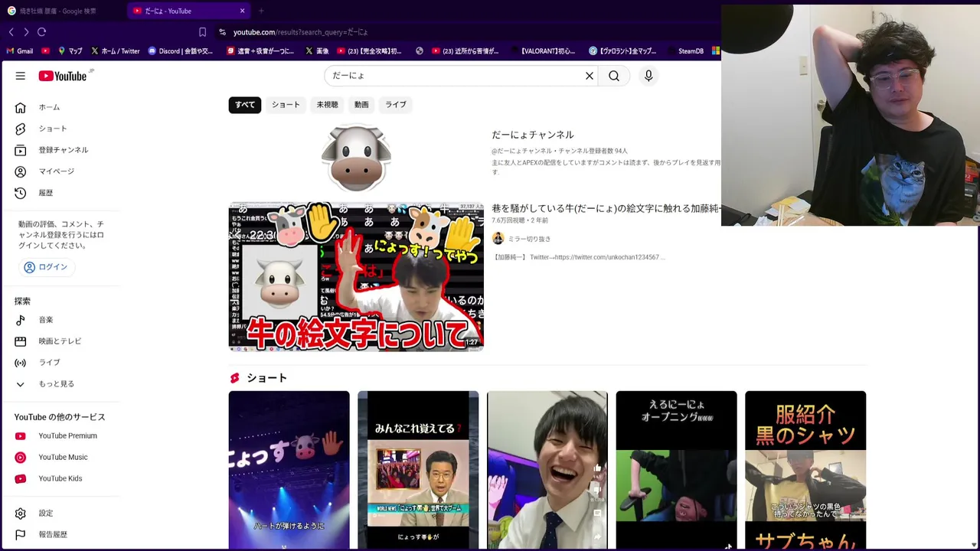Open the Gmail bookmark
Viewport: 980px width, 551px height.
pos(20,51)
